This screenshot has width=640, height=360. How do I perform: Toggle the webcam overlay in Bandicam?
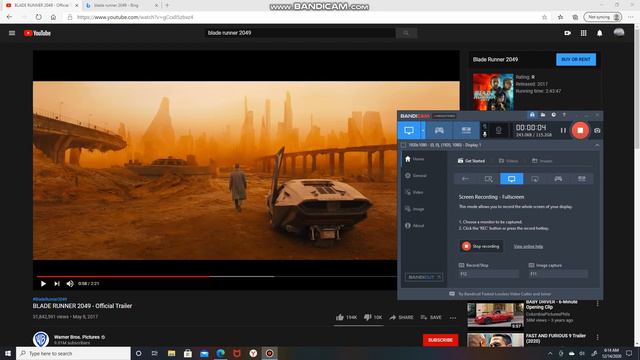498,131
